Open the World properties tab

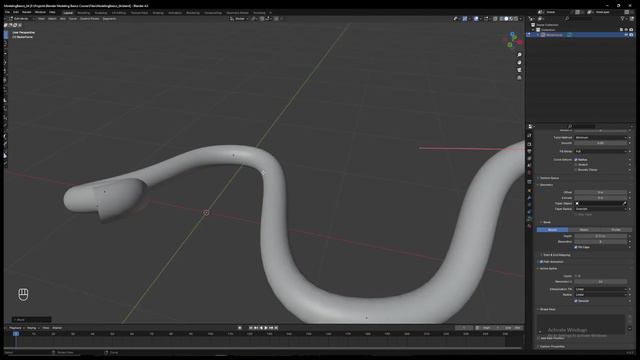(530, 173)
